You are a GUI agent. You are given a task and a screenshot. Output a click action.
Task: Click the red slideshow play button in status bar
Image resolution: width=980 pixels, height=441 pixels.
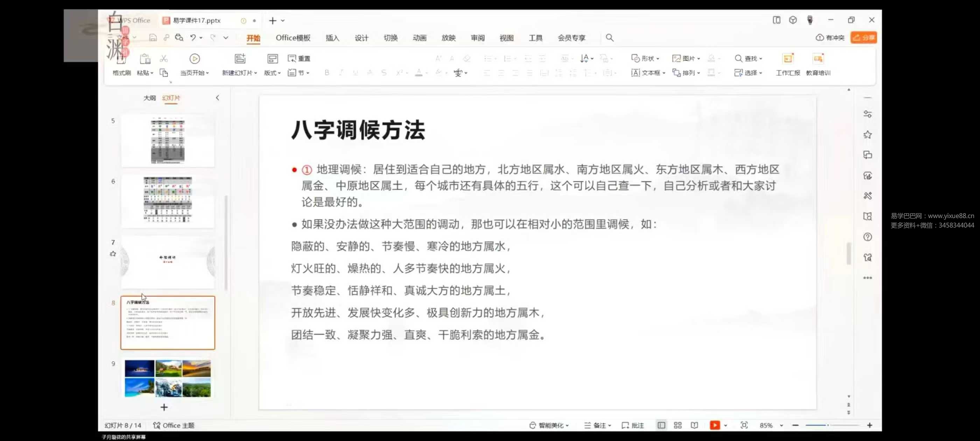[714, 425]
